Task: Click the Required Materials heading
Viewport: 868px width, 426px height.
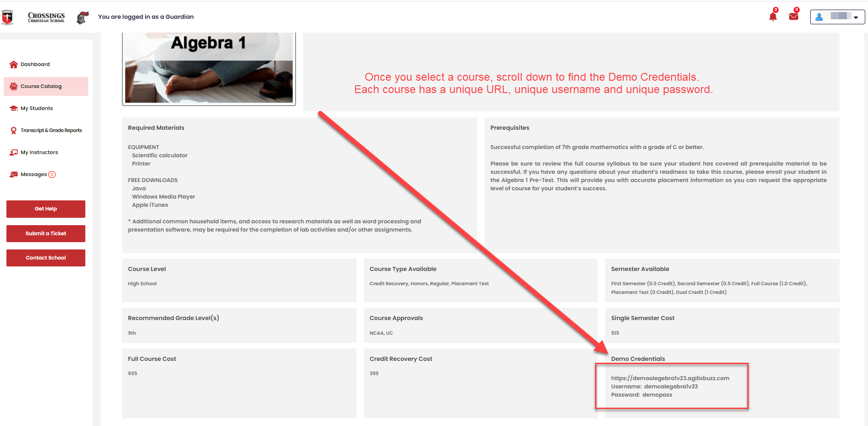Action: point(156,127)
